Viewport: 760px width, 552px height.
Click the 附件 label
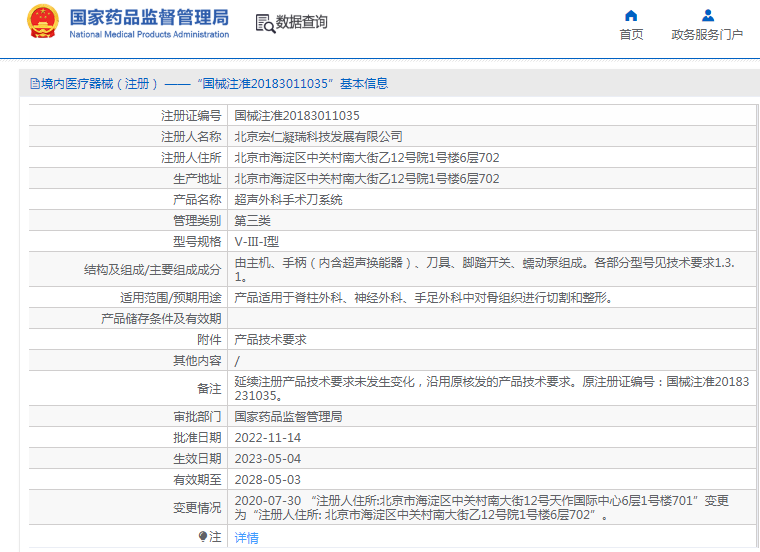(x=209, y=340)
